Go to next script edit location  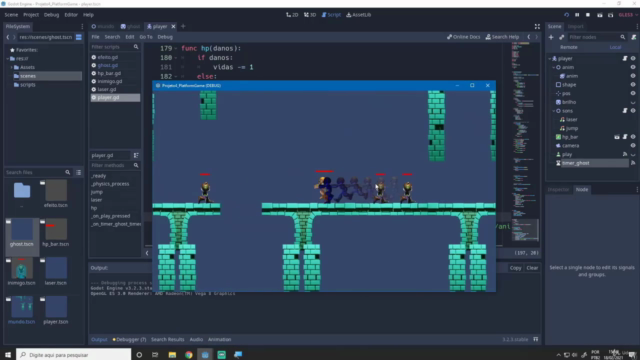tap(537, 37)
